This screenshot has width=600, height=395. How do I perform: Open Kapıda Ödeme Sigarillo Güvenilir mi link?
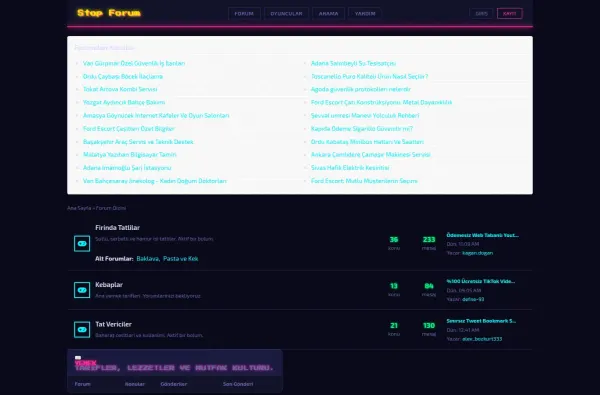point(362,129)
